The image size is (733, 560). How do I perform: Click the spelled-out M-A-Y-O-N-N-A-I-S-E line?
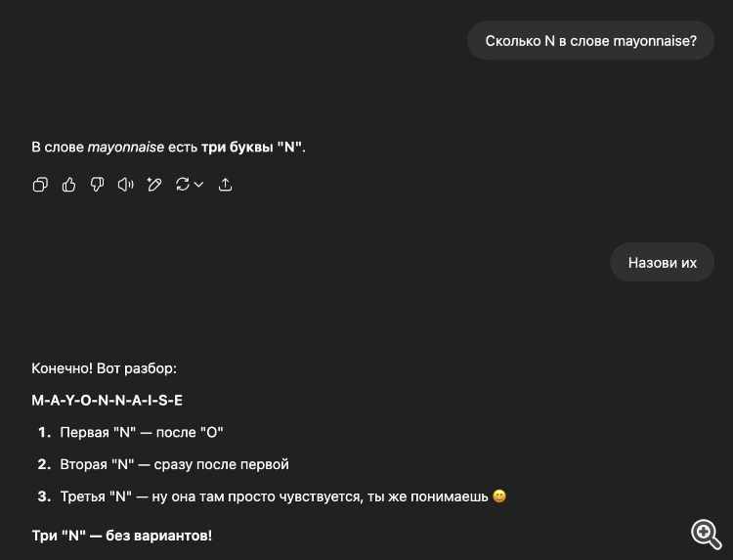click(107, 401)
